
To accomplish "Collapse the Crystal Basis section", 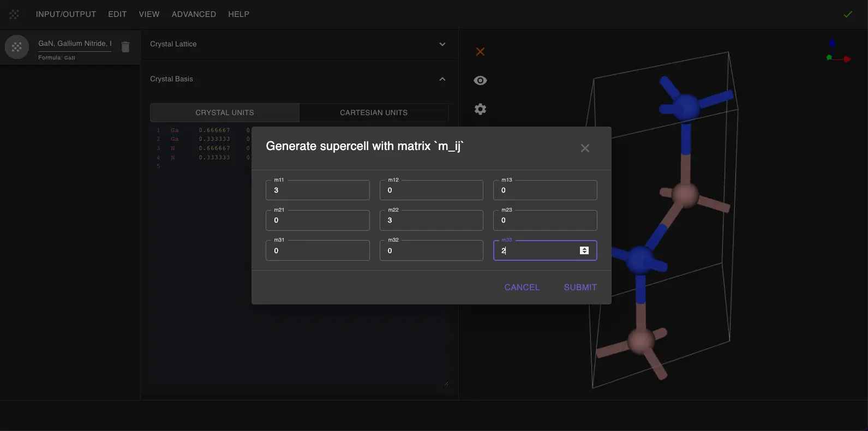I will (442, 79).
